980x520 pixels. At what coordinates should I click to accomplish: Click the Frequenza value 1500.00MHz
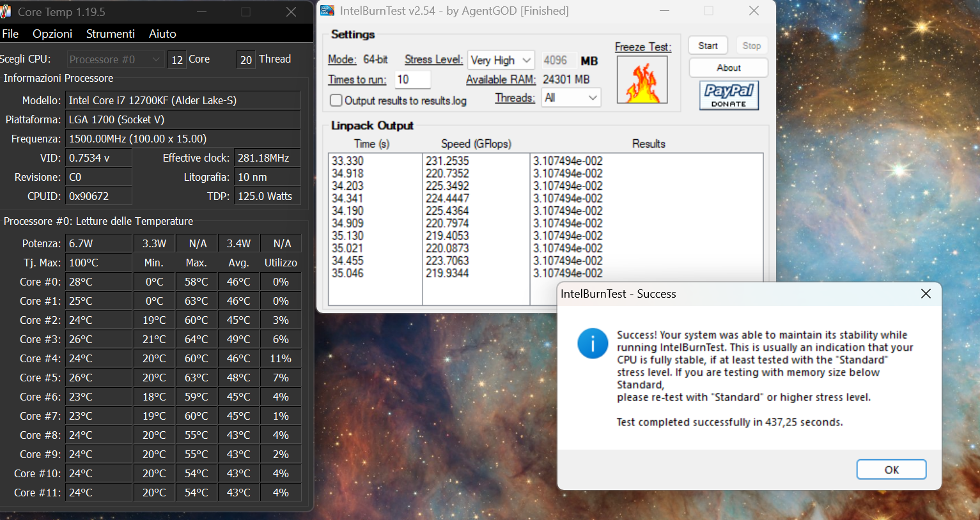(x=183, y=139)
